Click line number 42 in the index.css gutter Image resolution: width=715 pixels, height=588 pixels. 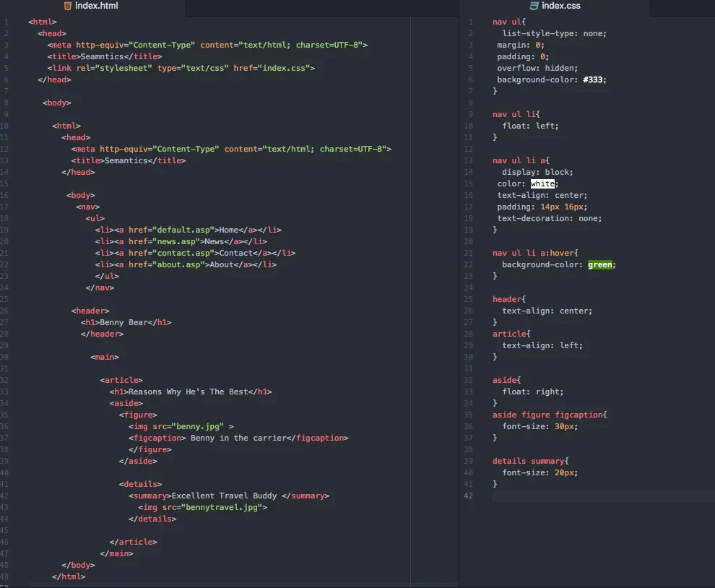coord(468,496)
